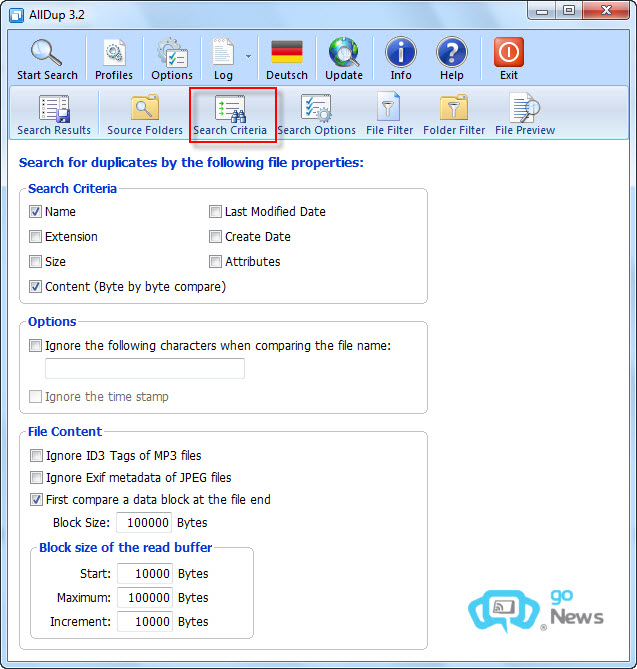Image resolution: width=637 pixels, height=669 pixels.
Task: Click the red Exit icon
Action: click(509, 52)
